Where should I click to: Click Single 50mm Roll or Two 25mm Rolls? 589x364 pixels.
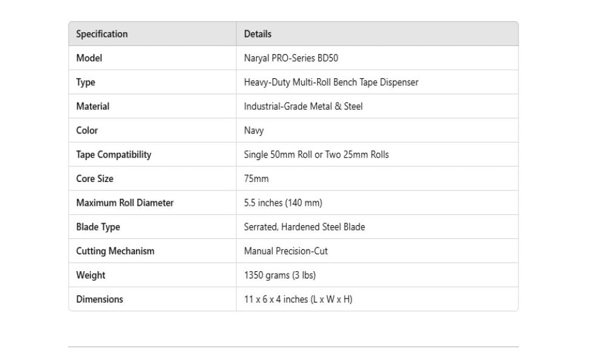point(316,155)
